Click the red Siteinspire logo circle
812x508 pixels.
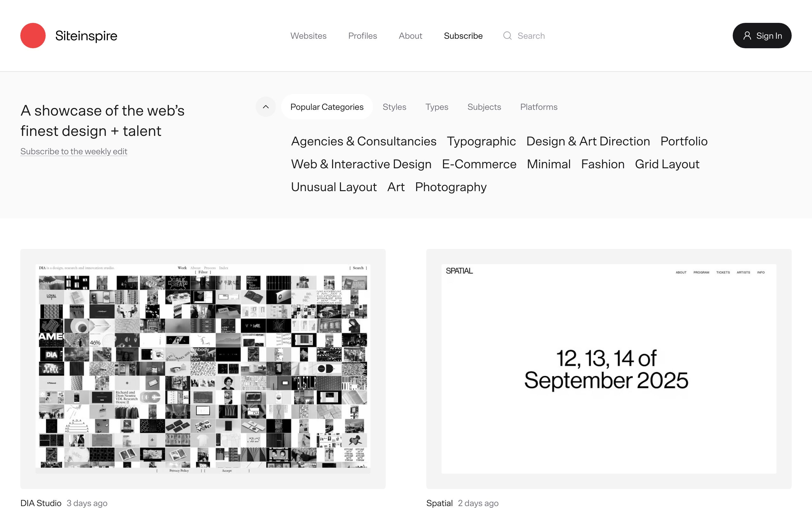pos(33,36)
